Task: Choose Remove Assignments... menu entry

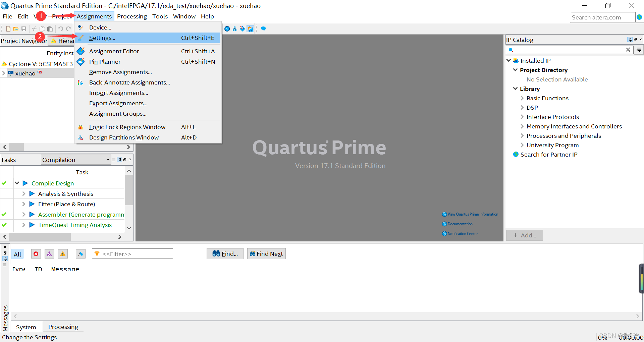Action: 120,72
